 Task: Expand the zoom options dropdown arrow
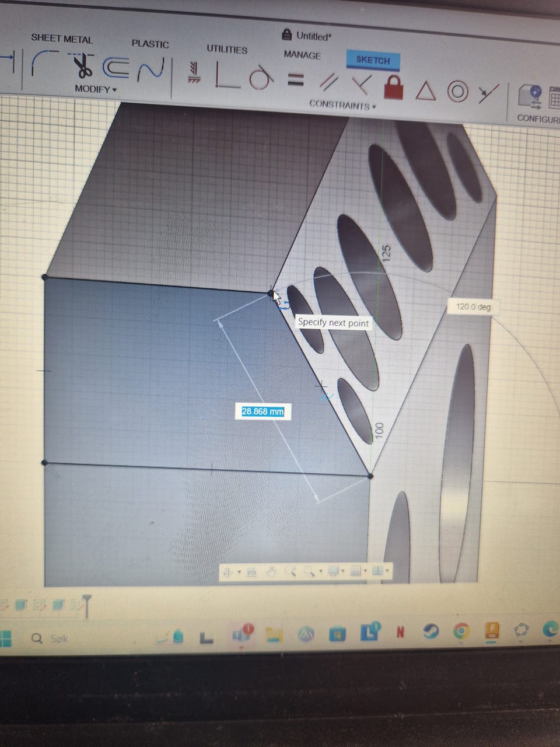pos(320,571)
